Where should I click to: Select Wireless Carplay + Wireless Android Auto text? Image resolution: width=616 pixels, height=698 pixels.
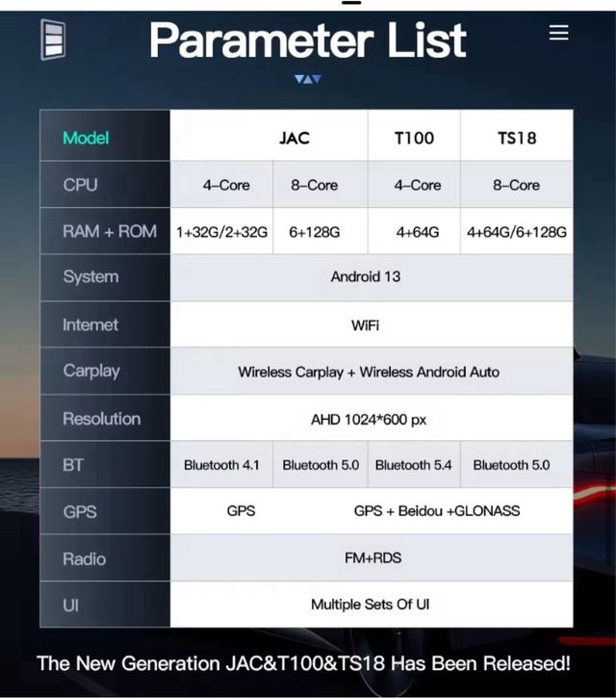click(369, 373)
